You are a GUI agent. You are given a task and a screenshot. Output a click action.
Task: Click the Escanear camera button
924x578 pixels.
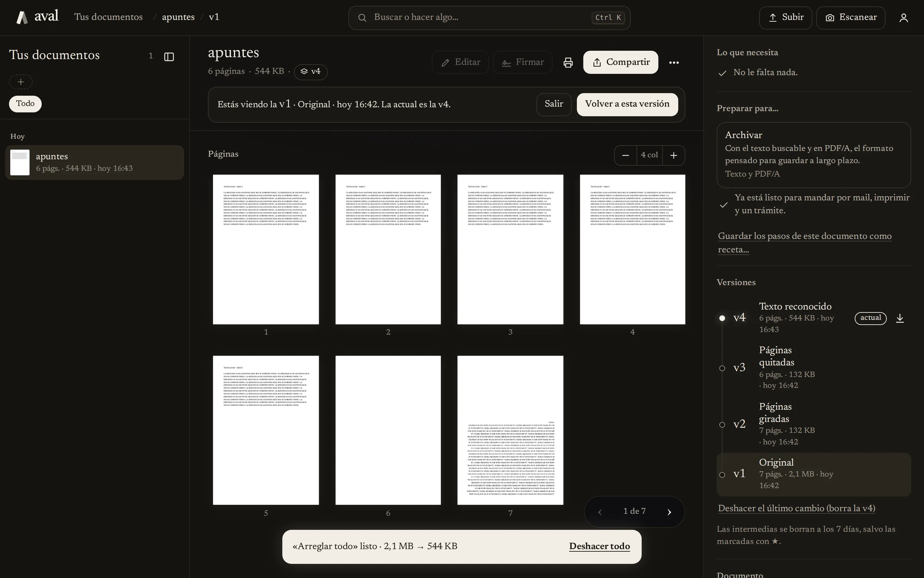[x=851, y=18]
